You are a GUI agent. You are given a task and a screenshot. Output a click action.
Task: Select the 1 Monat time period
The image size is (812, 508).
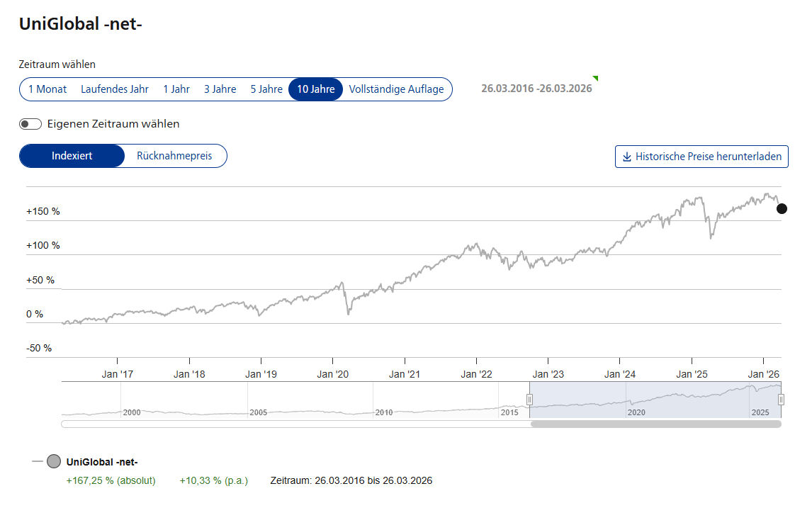tap(47, 89)
